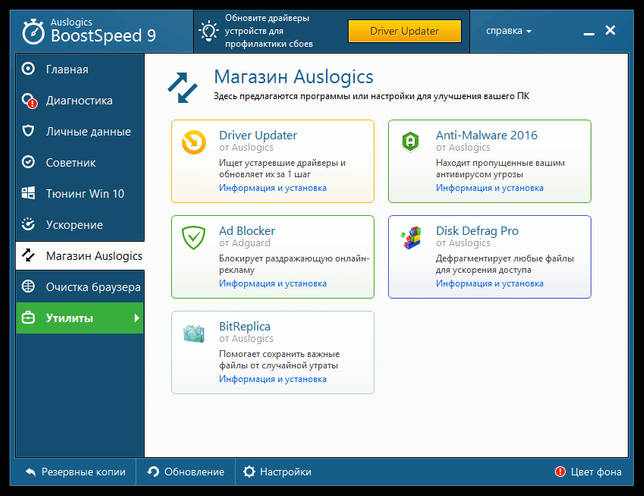The width and height of the screenshot is (644, 496).
Task: Select the Ускорение menu item
Action: [x=80, y=225]
